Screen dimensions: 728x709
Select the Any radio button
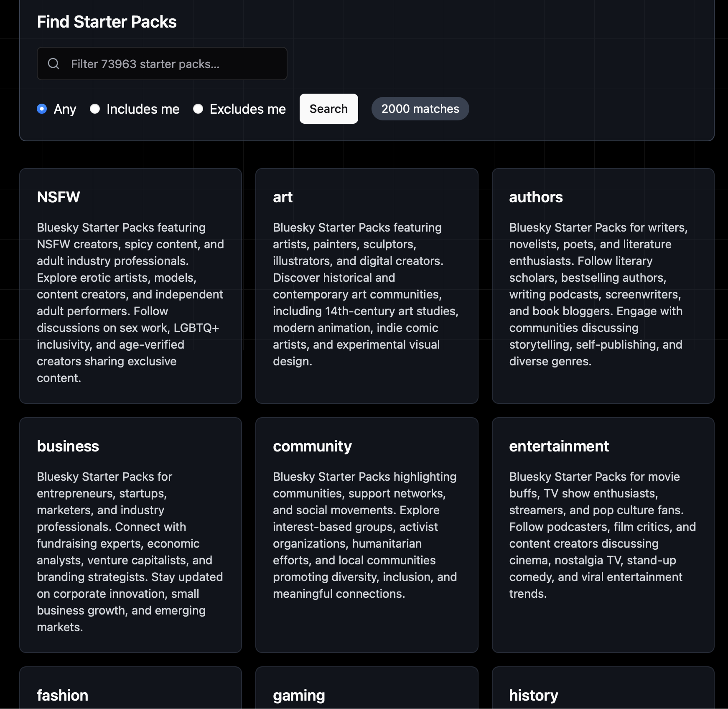(42, 109)
